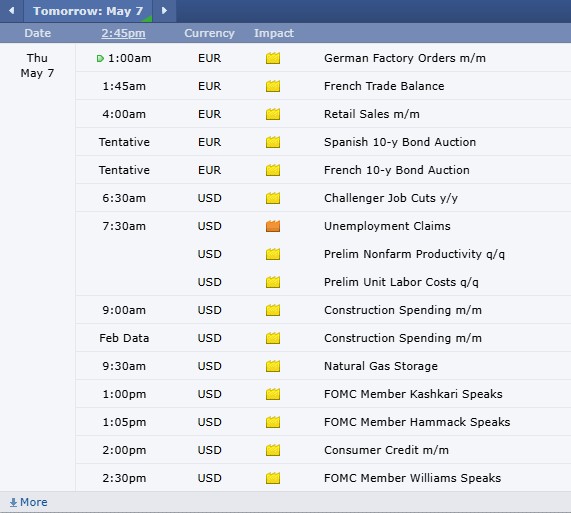Click impact icon for French Trade Balance

[273, 86]
